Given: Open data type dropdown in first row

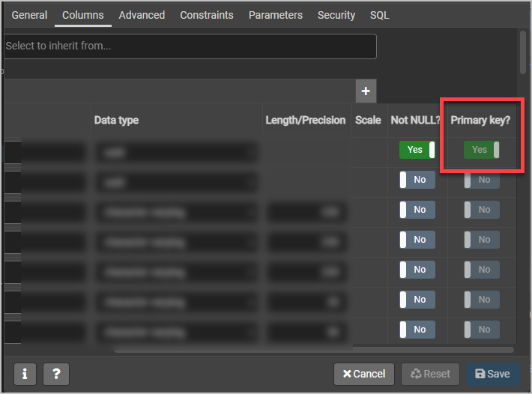Looking at the screenshot, I should [176, 153].
